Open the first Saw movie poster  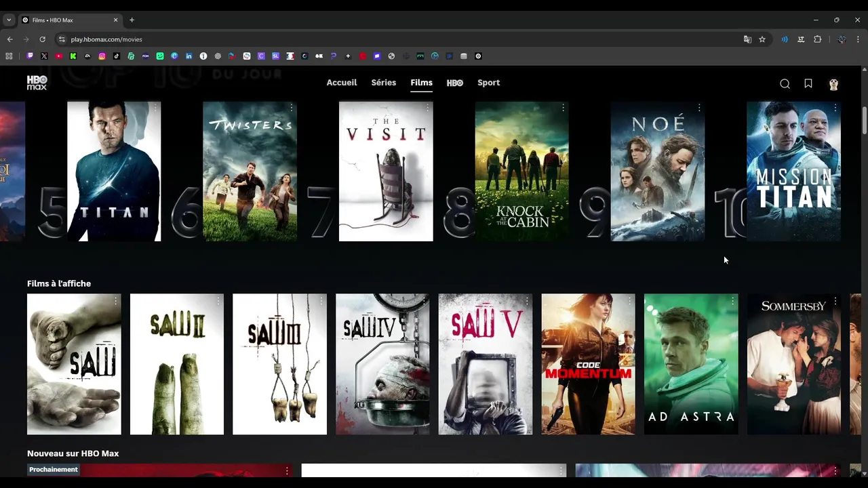[74, 364]
